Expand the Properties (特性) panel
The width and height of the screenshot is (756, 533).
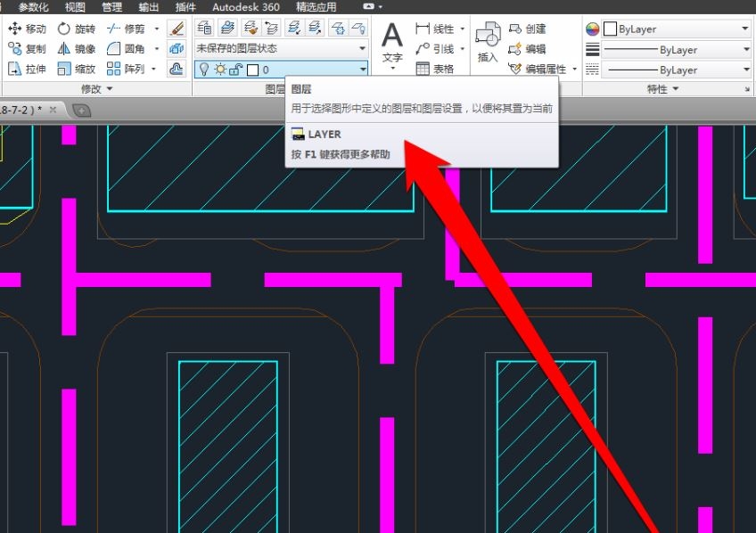662,88
